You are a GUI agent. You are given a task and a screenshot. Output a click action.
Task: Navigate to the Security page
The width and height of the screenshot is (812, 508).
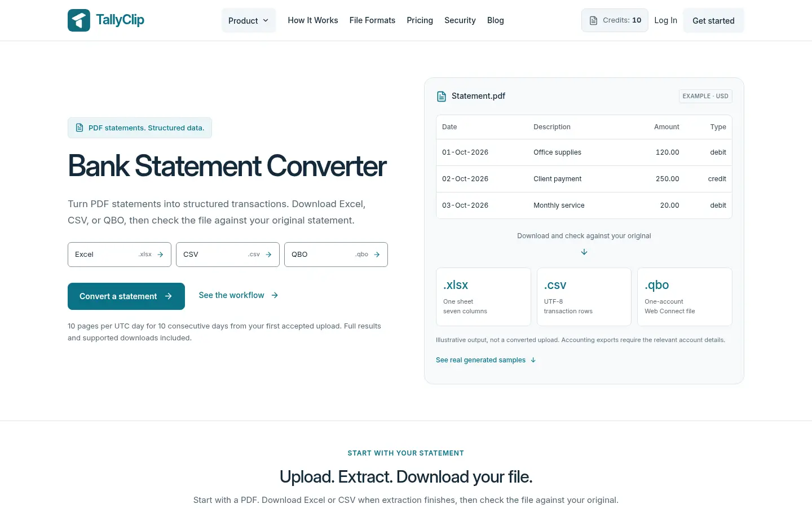(x=460, y=20)
